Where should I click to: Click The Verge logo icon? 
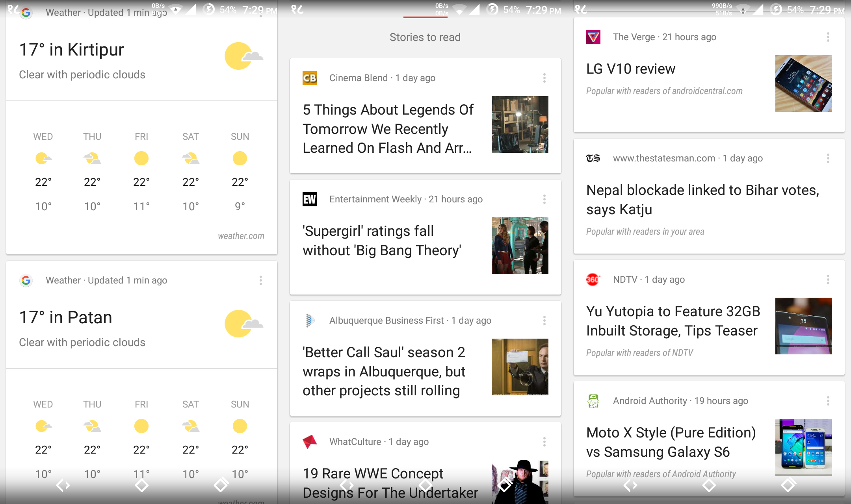pos(593,37)
